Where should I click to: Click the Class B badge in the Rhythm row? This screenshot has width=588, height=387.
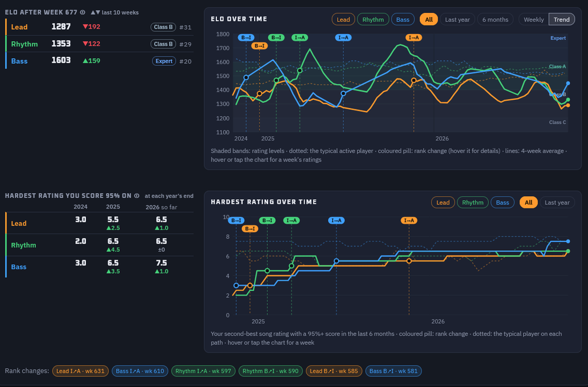tap(163, 44)
